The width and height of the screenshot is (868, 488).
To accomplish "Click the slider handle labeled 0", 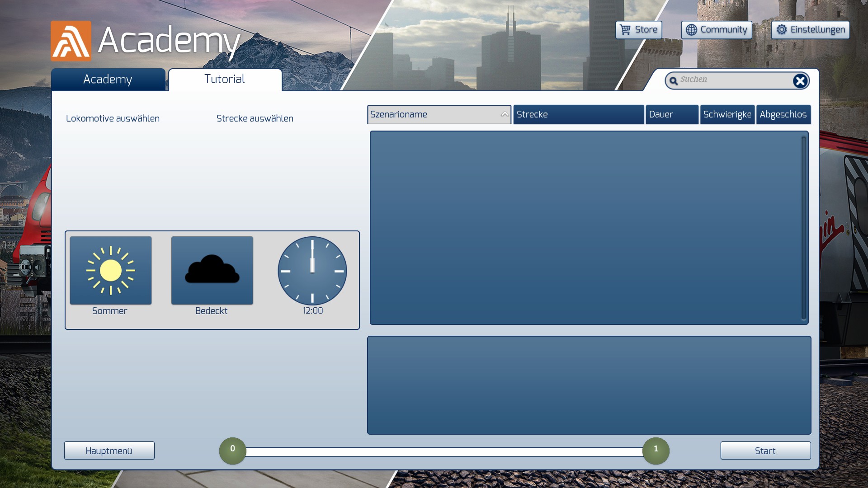I will coord(232,450).
